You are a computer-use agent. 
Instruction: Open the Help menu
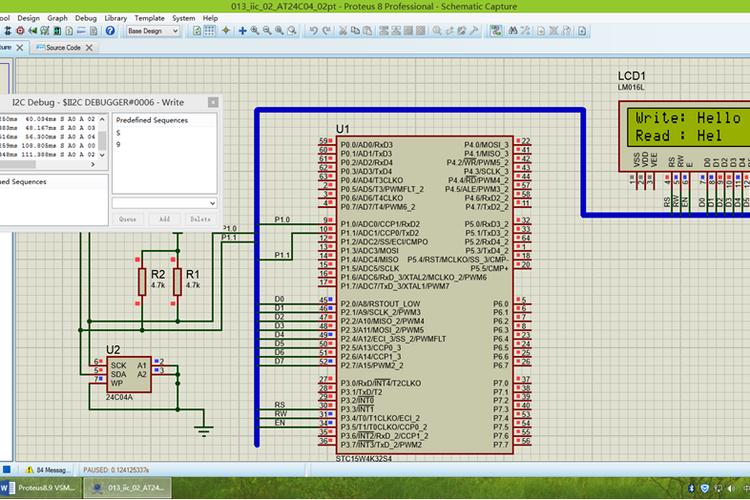210,18
